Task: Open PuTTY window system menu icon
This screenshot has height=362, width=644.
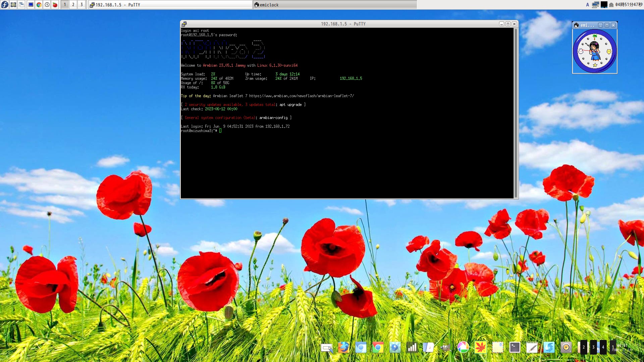Action: (x=184, y=24)
